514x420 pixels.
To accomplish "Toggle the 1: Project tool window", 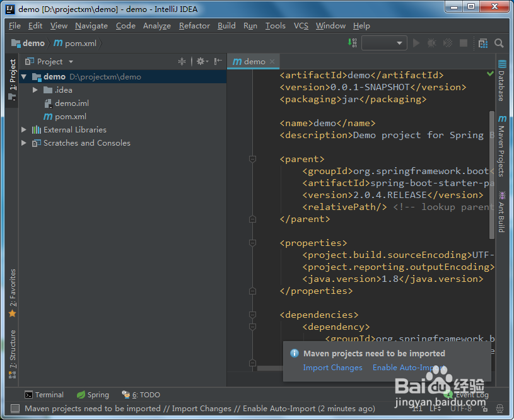I will click(13, 79).
